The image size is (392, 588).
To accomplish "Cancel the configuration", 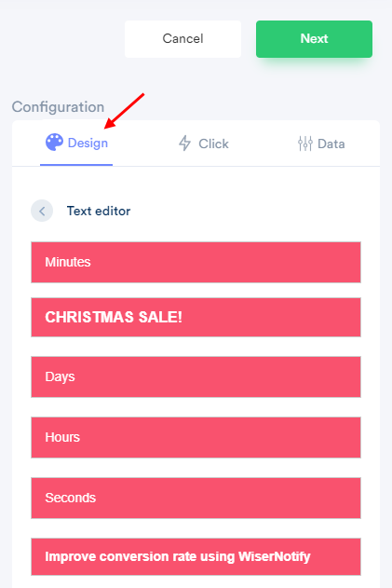I will tap(182, 39).
